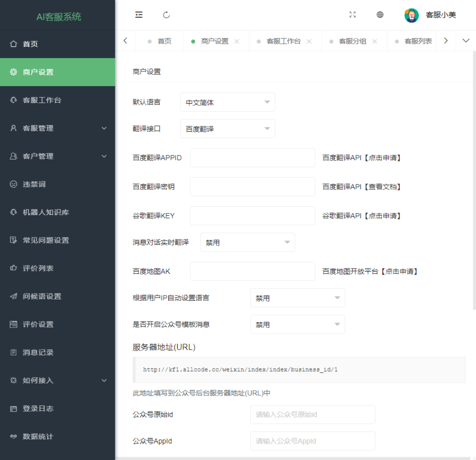Focus the 谷歌翻译KEY input field
The height and width of the screenshot is (460, 476).
[x=253, y=216]
